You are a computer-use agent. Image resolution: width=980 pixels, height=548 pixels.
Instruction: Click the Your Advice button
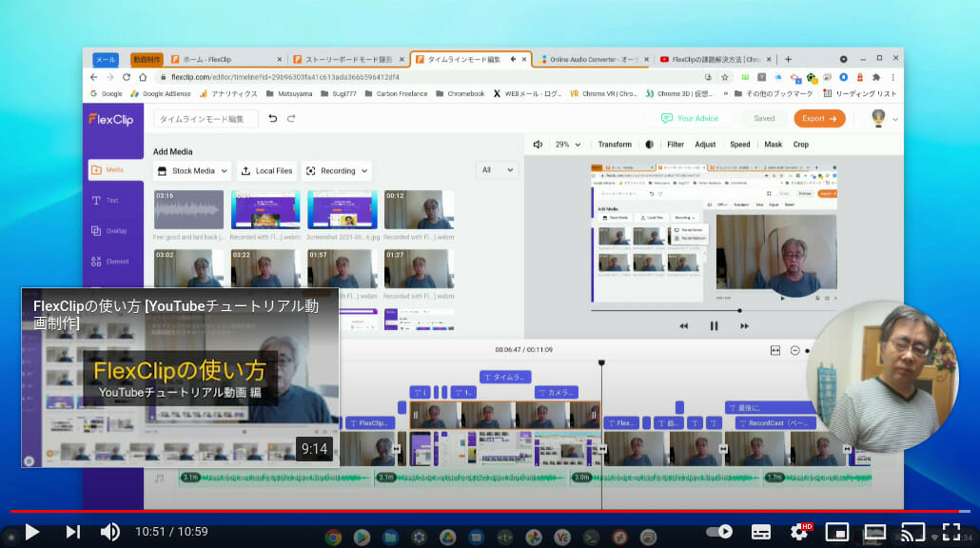tap(690, 119)
